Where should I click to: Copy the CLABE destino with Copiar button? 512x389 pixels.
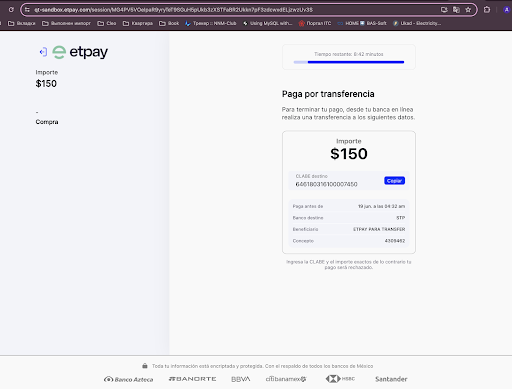(394, 181)
